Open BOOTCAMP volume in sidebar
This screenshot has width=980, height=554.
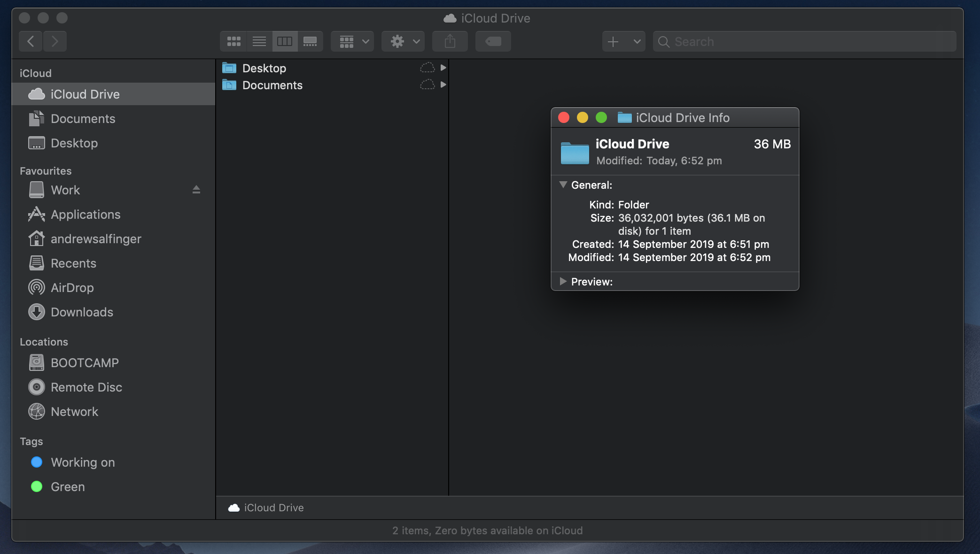(113, 362)
